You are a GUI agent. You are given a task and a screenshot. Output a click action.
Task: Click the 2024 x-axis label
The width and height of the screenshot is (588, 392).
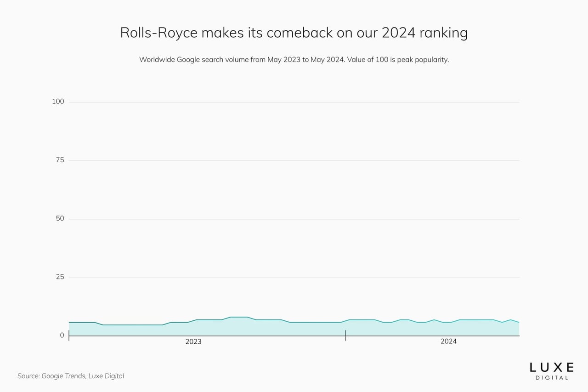(x=449, y=341)
